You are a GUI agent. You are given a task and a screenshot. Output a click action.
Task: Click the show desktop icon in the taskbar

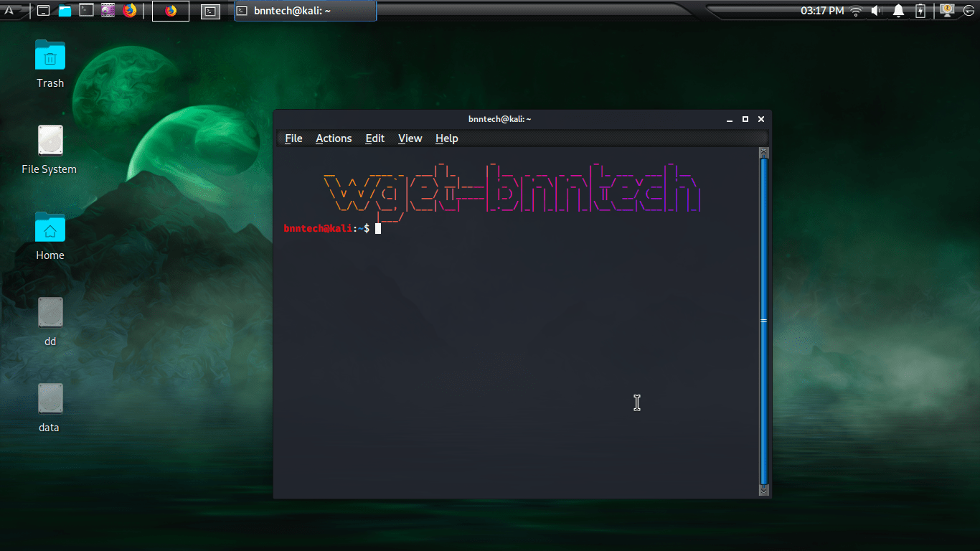tap(44, 11)
